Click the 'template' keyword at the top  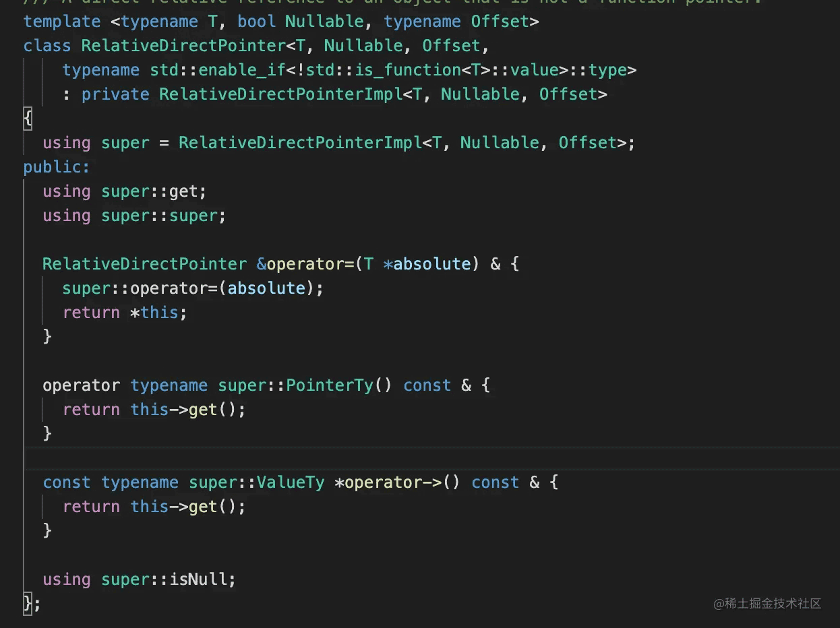coord(61,22)
